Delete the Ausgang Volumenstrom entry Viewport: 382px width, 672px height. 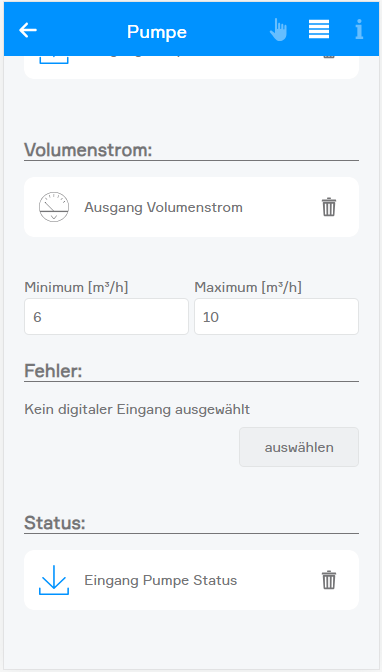329,207
